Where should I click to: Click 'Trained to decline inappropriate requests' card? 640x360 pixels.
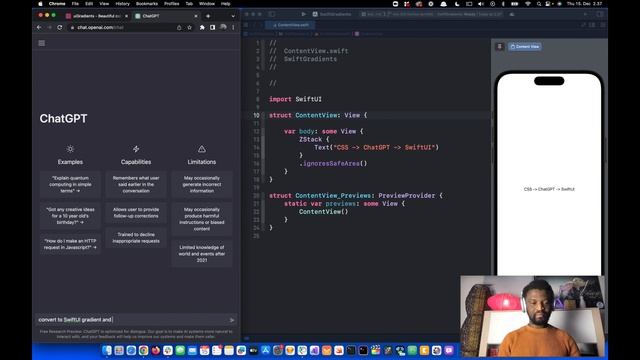136,238
